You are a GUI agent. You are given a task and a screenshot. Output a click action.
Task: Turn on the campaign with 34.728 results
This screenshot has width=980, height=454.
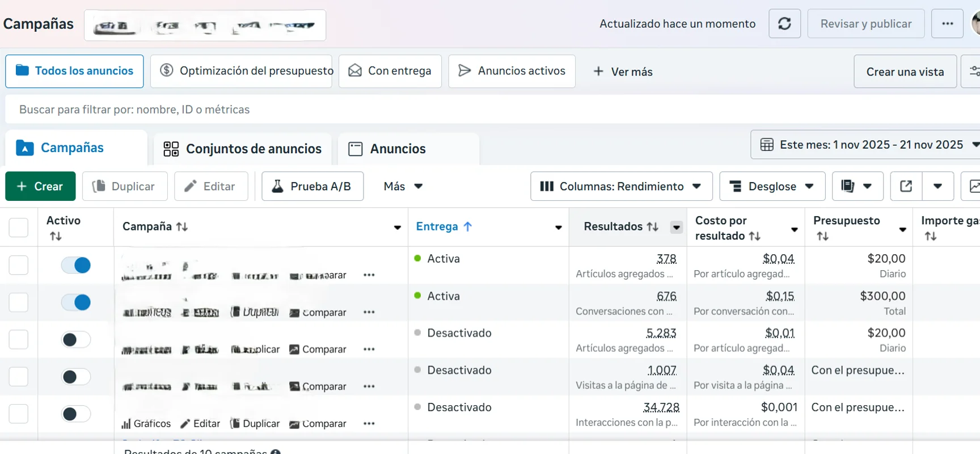tap(76, 414)
